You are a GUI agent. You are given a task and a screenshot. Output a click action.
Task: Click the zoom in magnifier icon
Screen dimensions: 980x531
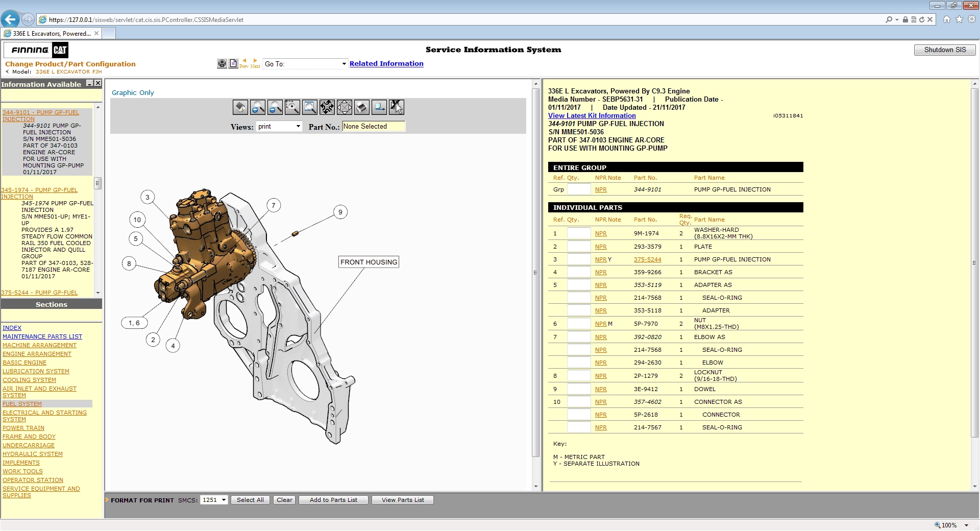coord(258,107)
